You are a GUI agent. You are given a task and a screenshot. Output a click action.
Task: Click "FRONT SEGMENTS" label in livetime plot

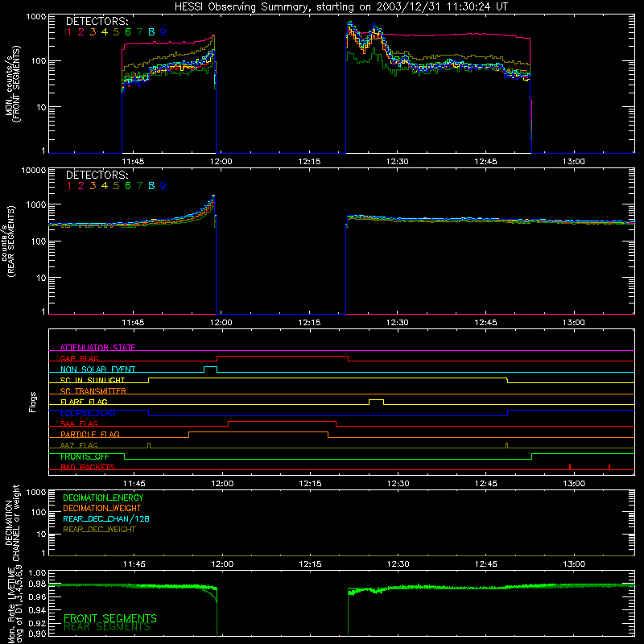pos(110,618)
